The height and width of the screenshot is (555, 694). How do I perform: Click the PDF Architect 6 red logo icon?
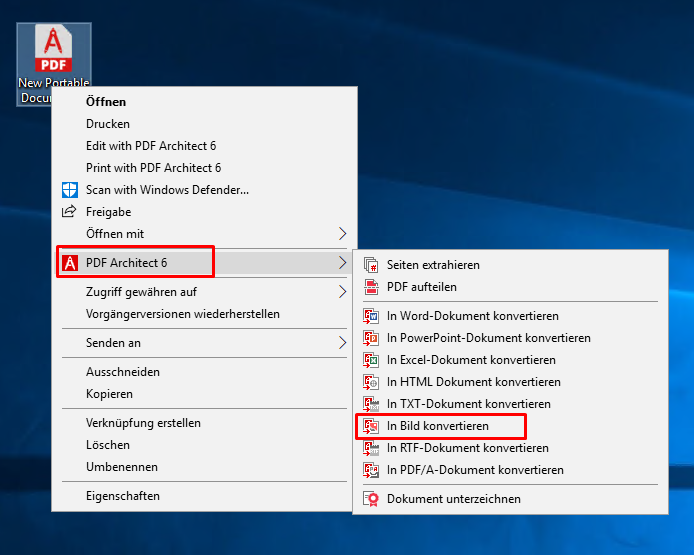[x=69, y=263]
